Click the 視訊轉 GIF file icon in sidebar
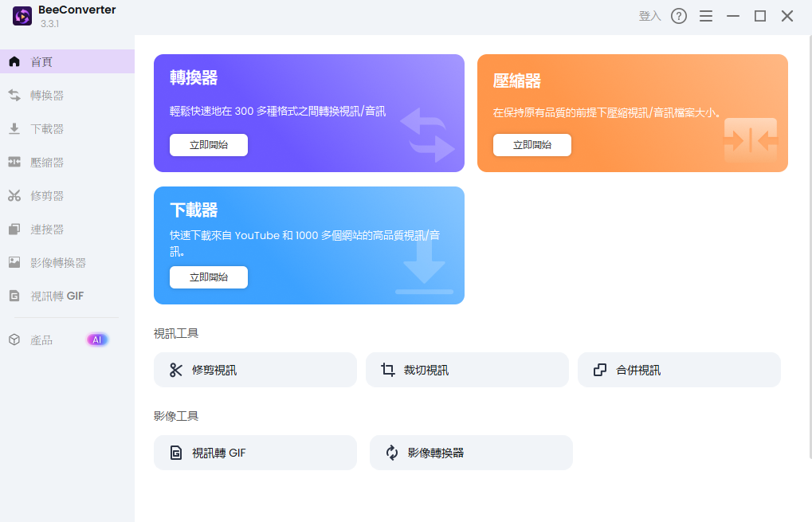The height and width of the screenshot is (522, 812). pos(14,296)
